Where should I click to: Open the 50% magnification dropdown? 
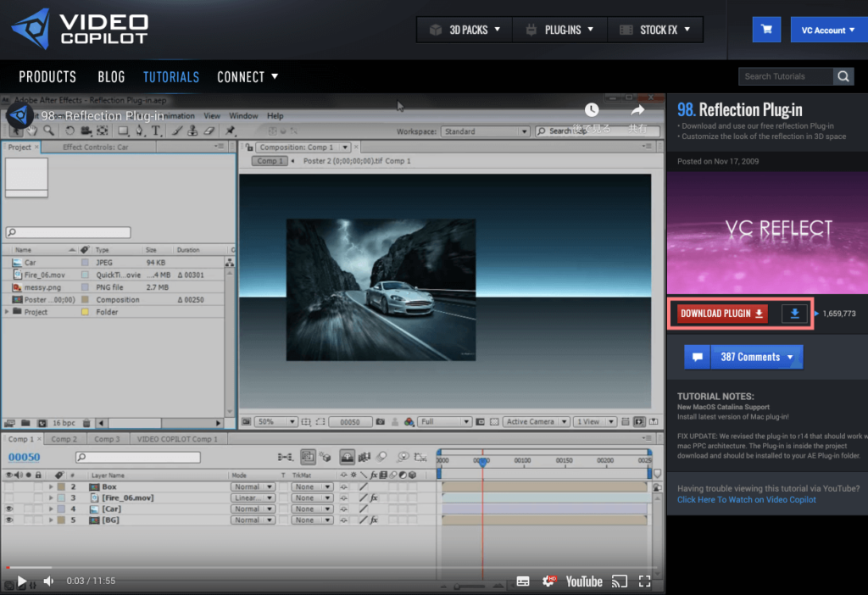point(275,422)
